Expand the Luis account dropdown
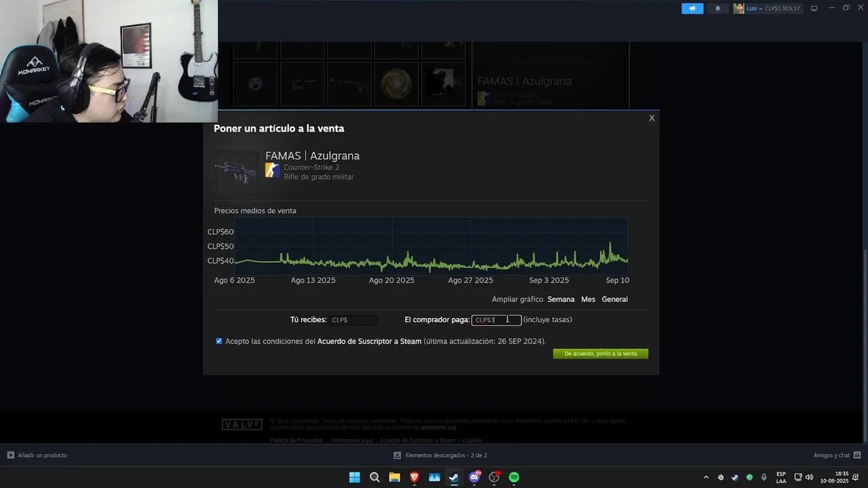Viewport: 868px width, 488px height. [x=761, y=8]
